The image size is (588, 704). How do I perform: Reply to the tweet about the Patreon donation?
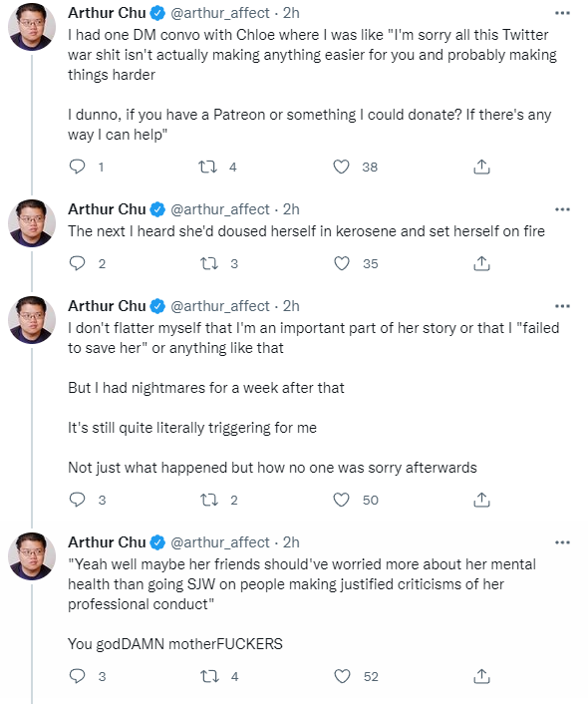(x=77, y=167)
